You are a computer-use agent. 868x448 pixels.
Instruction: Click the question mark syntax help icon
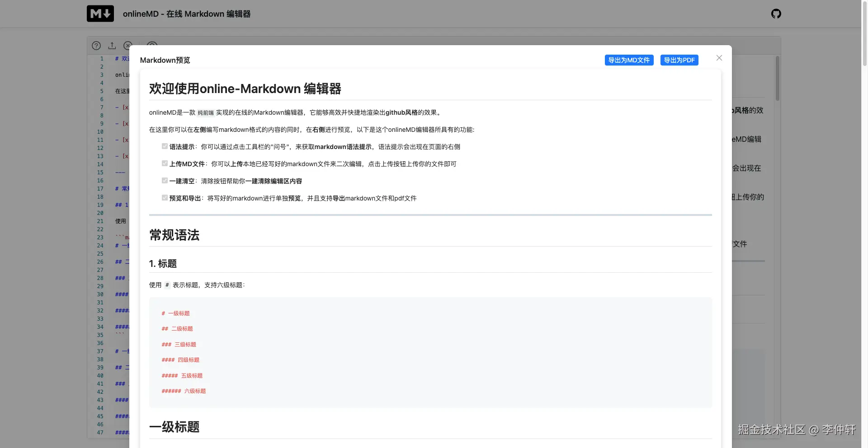click(96, 46)
